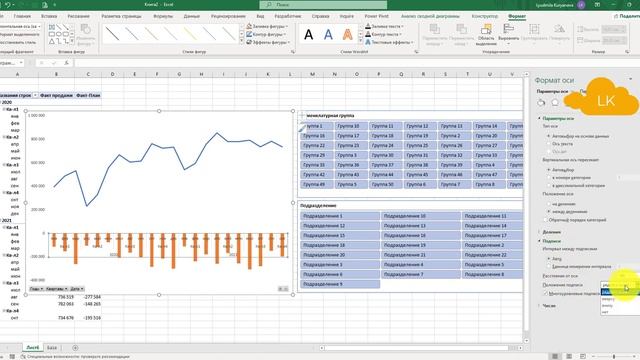This screenshot has height=360, width=640.
Task: Switch to the Конструктор ribbon tab
Action: coord(484,16)
